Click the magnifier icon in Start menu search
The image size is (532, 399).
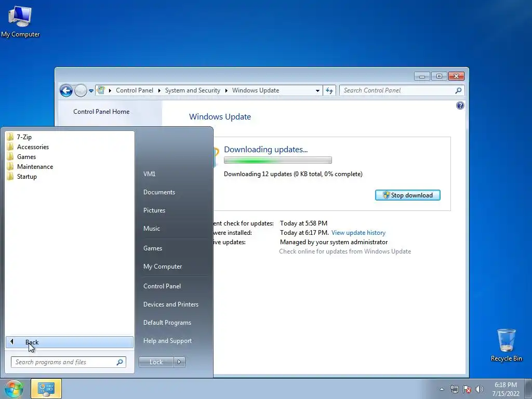tap(119, 362)
